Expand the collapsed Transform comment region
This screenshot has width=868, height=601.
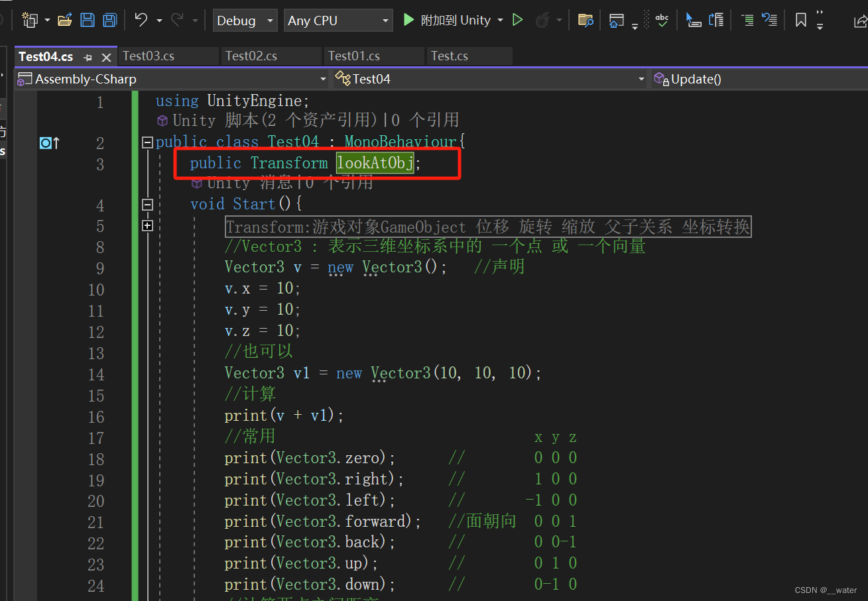pyautogui.click(x=147, y=226)
